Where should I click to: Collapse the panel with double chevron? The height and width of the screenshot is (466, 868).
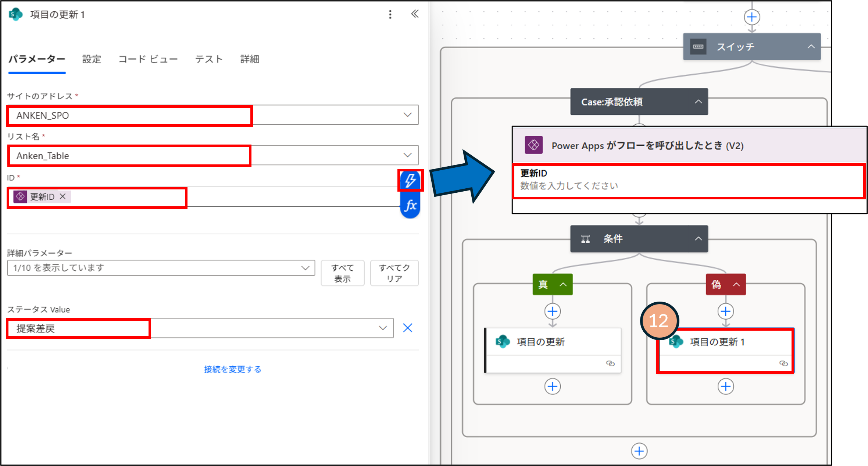point(415,14)
